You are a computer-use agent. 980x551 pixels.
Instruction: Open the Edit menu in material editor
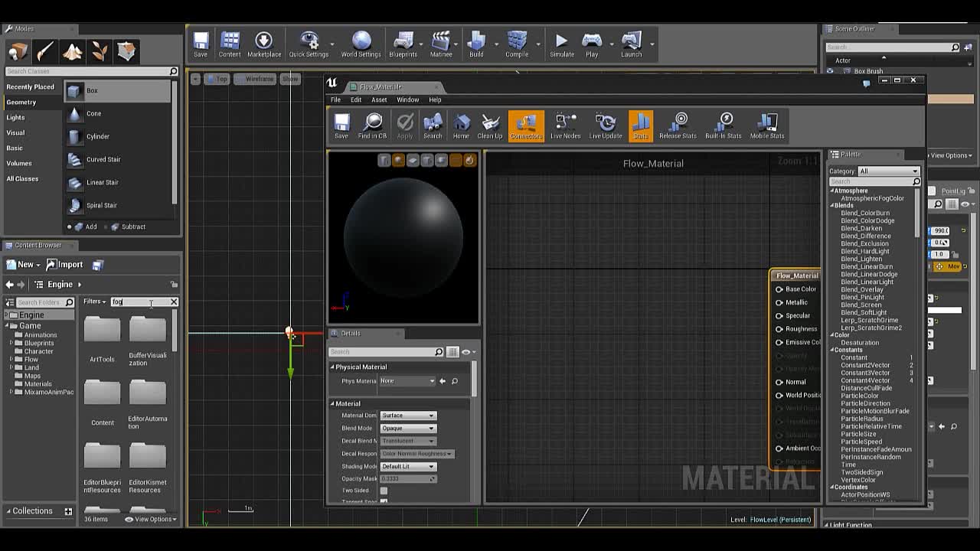[356, 99]
